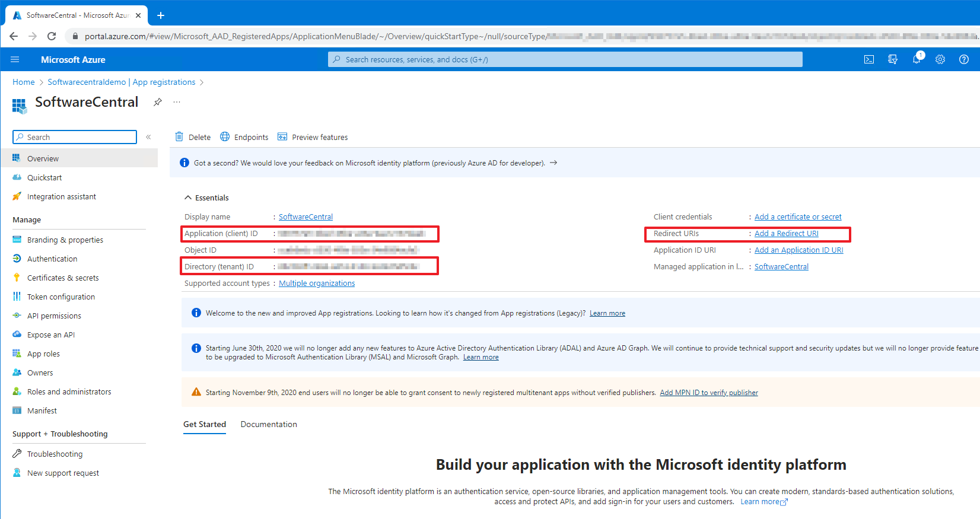Click the left menu Search field
Viewport: 980px width, 519px height.
point(75,137)
